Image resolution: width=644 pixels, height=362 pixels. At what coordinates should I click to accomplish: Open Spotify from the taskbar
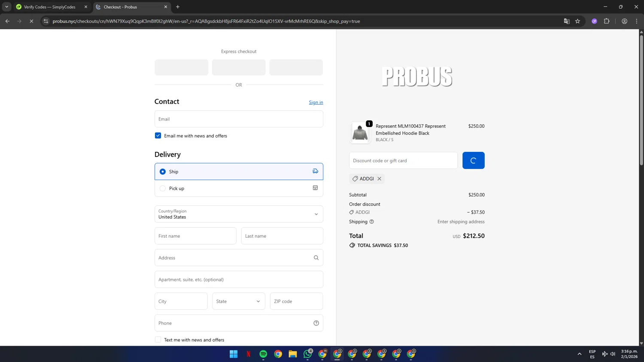tap(263, 354)
